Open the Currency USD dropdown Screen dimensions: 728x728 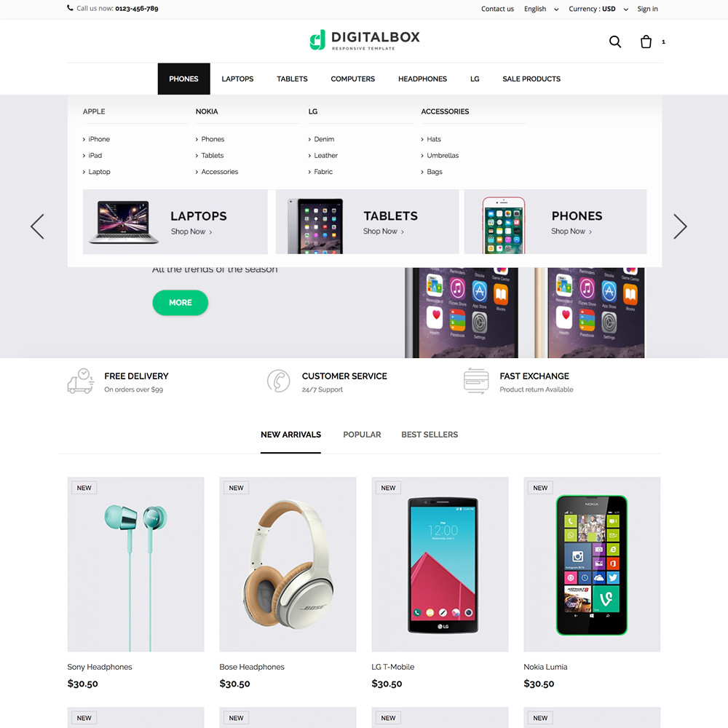pos(598,9)
